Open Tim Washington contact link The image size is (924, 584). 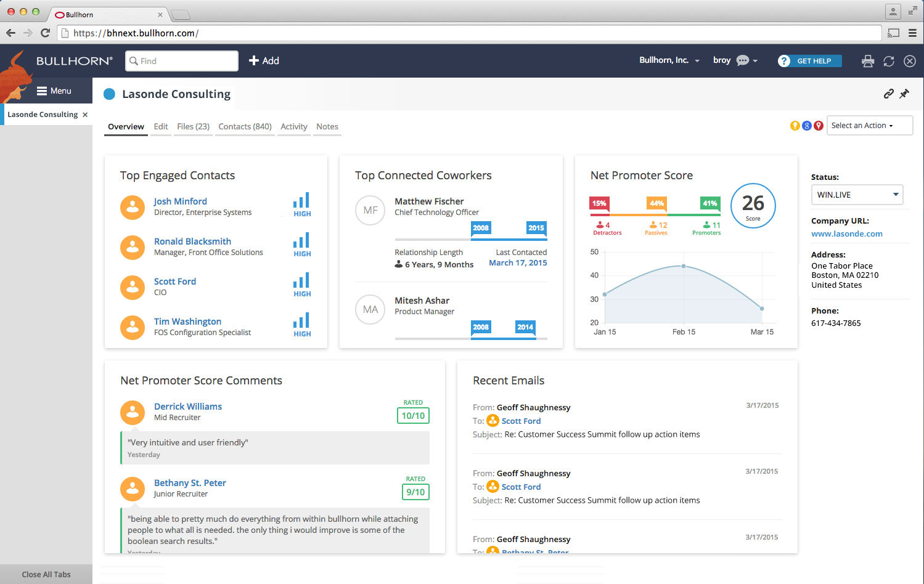(187, 321)
